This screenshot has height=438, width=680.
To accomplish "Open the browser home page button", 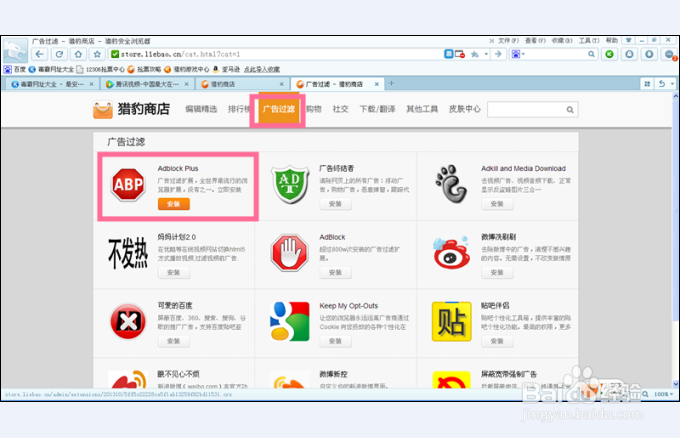I will coord(78,54).
